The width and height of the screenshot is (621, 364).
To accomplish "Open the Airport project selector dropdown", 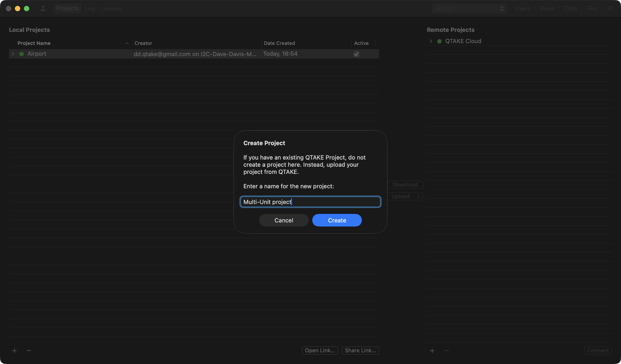I will tap(469, 8).
